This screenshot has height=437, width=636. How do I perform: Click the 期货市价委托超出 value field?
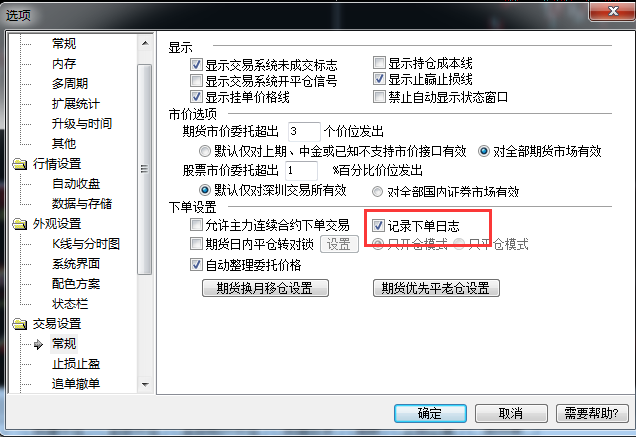[304, 131]
